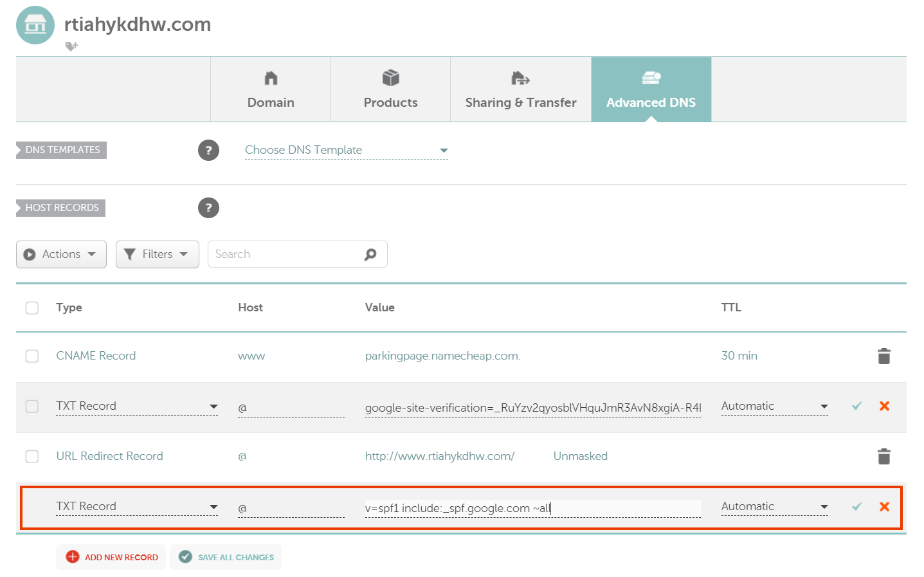Image resolution: width=924 pixels, height=577 pixels.
Task: Click the magnifier search icon
Action: [370, 254]
